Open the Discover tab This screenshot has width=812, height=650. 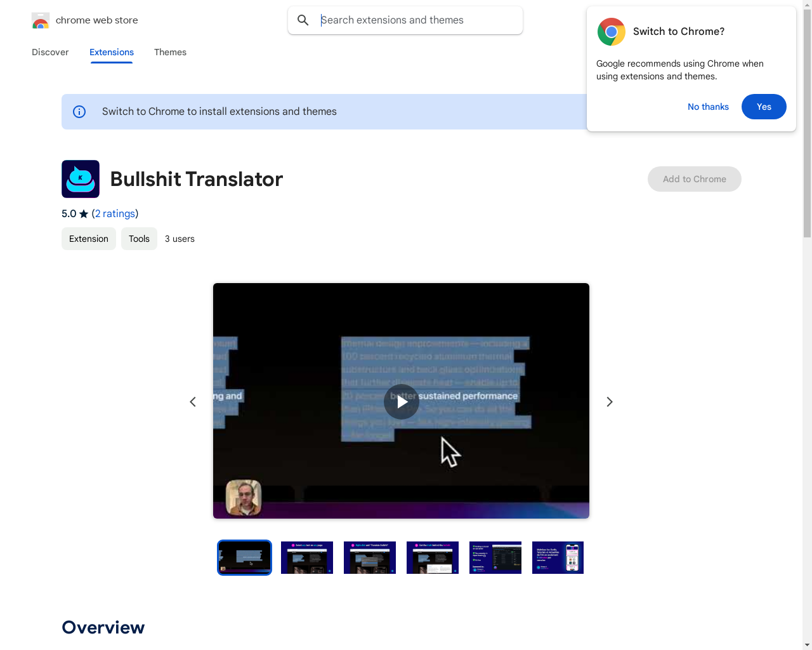[x=50, y=52]
